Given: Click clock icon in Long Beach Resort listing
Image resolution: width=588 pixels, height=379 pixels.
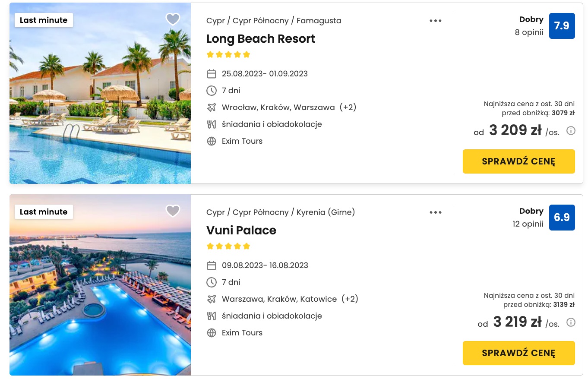Looking at the screenshot, I should click(x=212, y=91).
